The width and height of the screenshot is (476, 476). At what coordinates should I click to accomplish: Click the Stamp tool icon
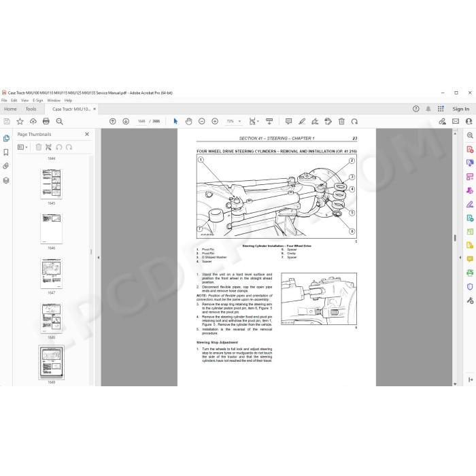(328, 122)
